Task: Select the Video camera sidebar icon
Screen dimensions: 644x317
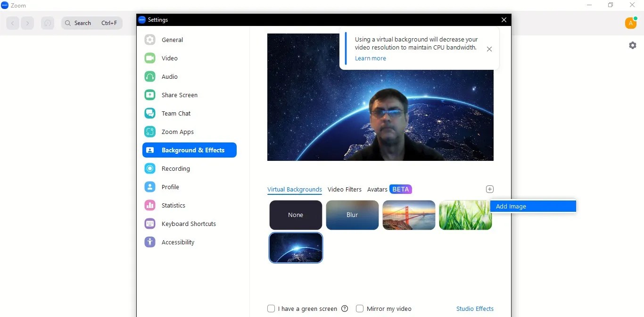Action: point(150,58)
